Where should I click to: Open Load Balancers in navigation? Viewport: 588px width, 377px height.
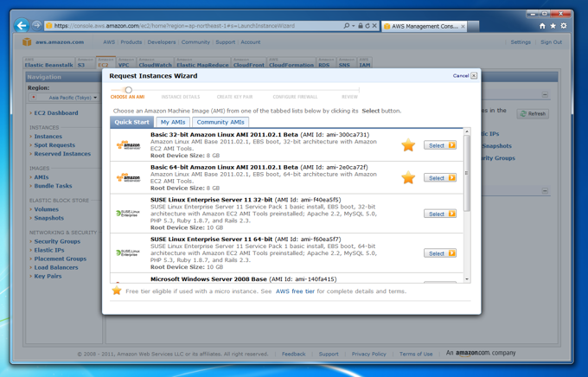56,267
